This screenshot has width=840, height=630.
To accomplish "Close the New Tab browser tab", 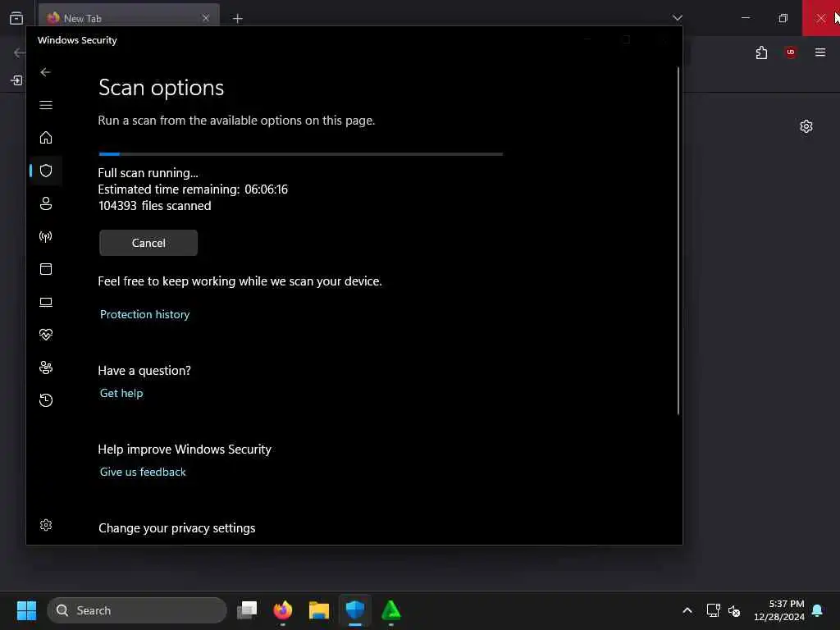I will 206,18.
